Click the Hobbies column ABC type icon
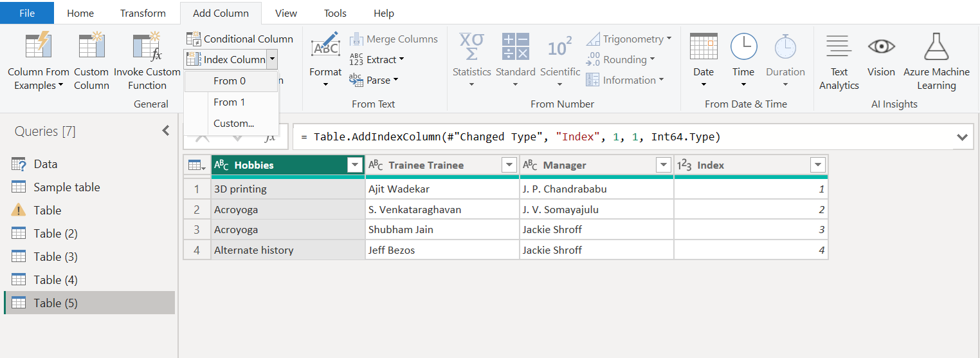The width and height of the screenshot is (980, 358). (221, 165)
